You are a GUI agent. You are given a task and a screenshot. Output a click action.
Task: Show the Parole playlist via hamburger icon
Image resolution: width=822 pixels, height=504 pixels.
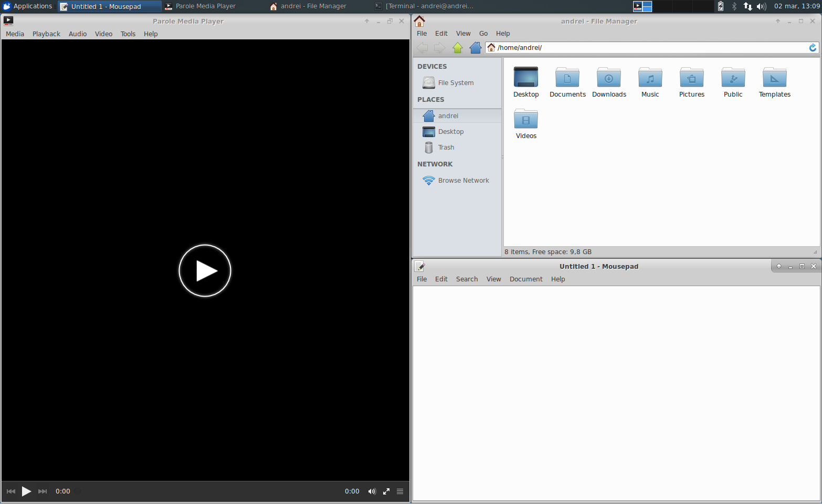coord(400,491)
